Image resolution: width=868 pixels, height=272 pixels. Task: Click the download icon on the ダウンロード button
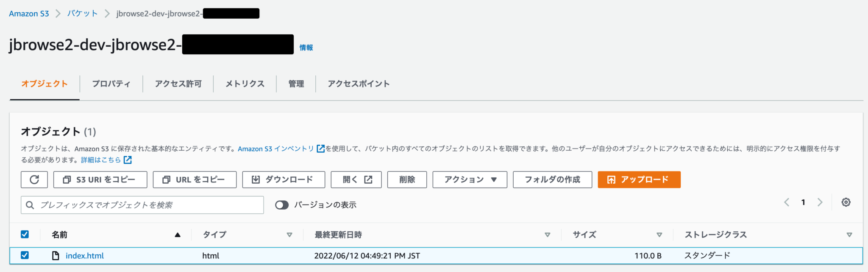pyautogui.click(x=255, y=179)
